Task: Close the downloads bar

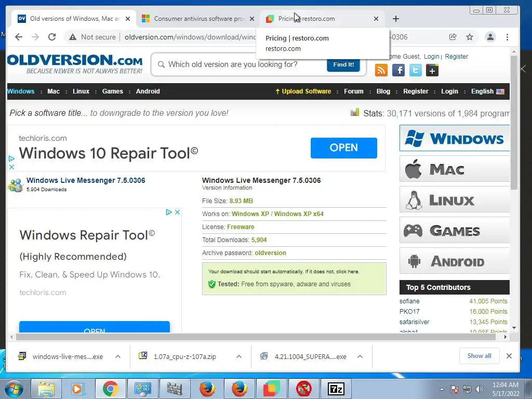Action: [x=509, y=356]
